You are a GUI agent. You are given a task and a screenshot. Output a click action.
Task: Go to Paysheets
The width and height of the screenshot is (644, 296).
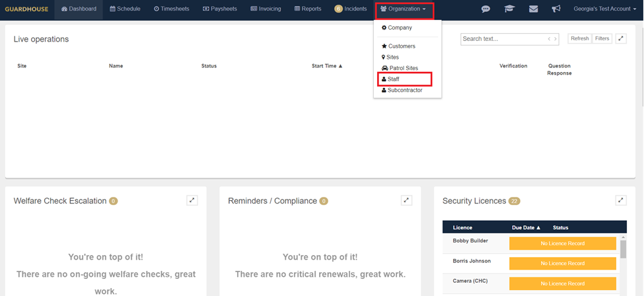click(220, 9)
